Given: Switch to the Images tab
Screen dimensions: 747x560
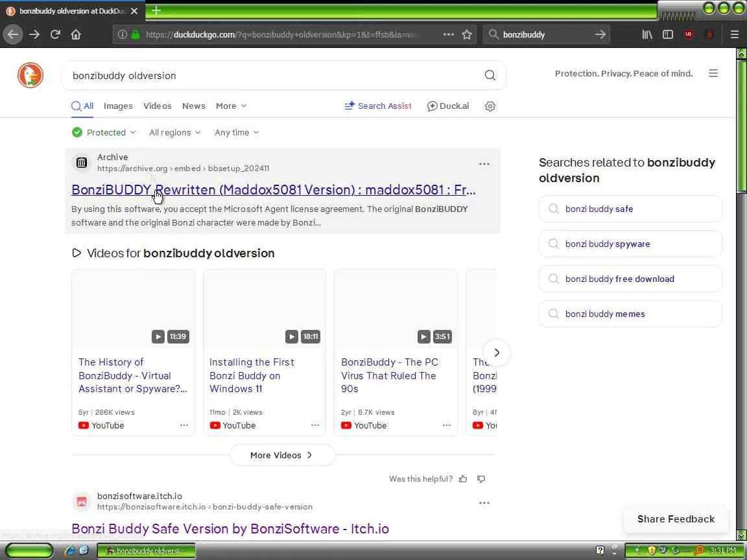Looking at the screenshot, I should click(118, 106).
